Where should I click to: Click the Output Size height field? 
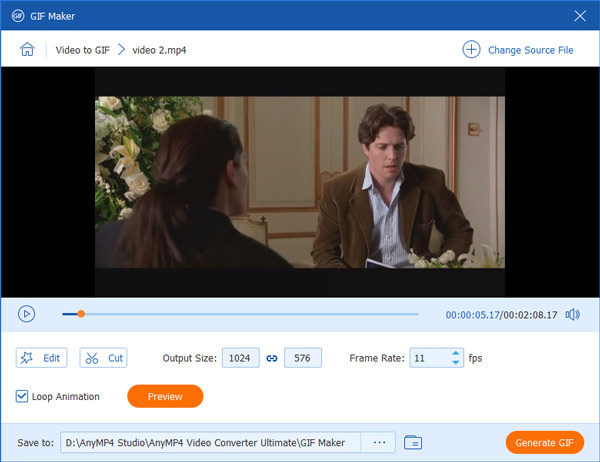[x=303, y=358]
